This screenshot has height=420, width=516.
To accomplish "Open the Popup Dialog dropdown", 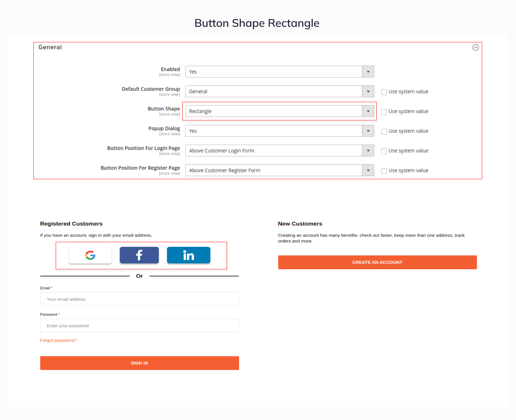I will coord(280,131).
